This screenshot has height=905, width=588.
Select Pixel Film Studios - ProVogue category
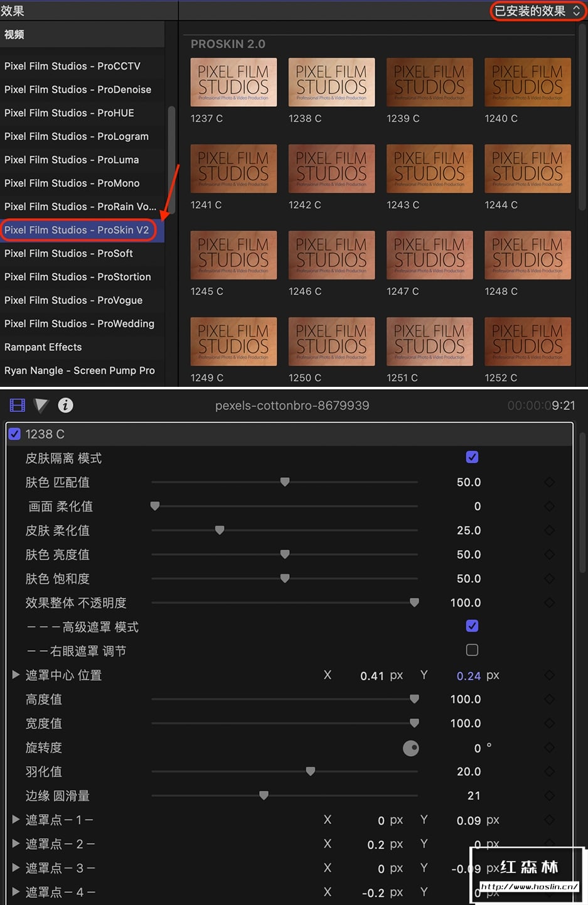(82, 300)
